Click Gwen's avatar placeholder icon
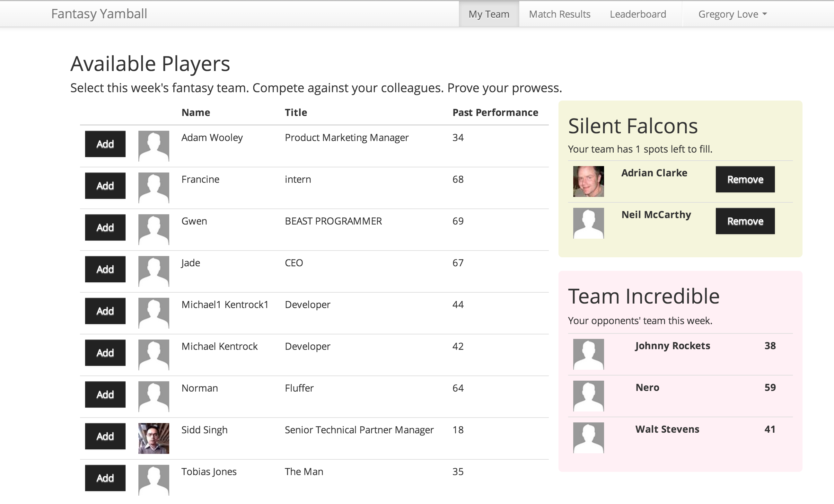This screenshot has height=504, width=834. point(154,229)
